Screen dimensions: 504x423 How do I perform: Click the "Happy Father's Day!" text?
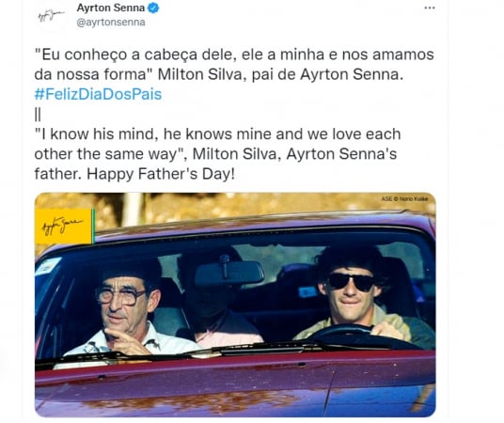[x=161, y=174]
